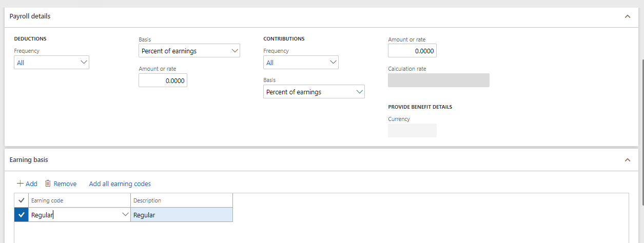Click the plus Add icon in Earning basis
The height and width of the screenshot is (243, 644).
coord(20,184)
